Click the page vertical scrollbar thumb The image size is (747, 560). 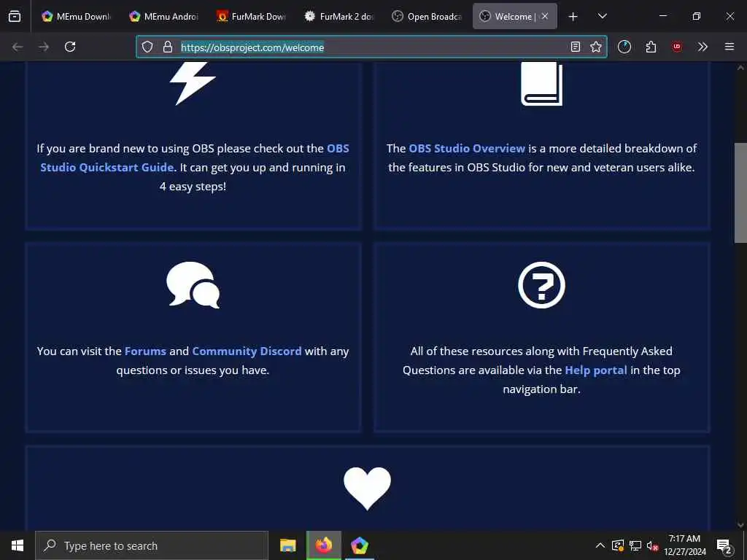tap(740, 192)
